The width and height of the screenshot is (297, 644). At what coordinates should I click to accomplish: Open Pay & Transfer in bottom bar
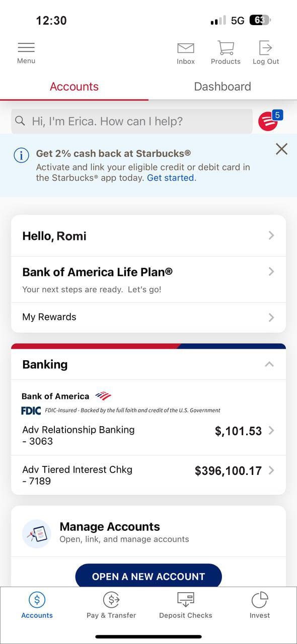pos(111,605)
